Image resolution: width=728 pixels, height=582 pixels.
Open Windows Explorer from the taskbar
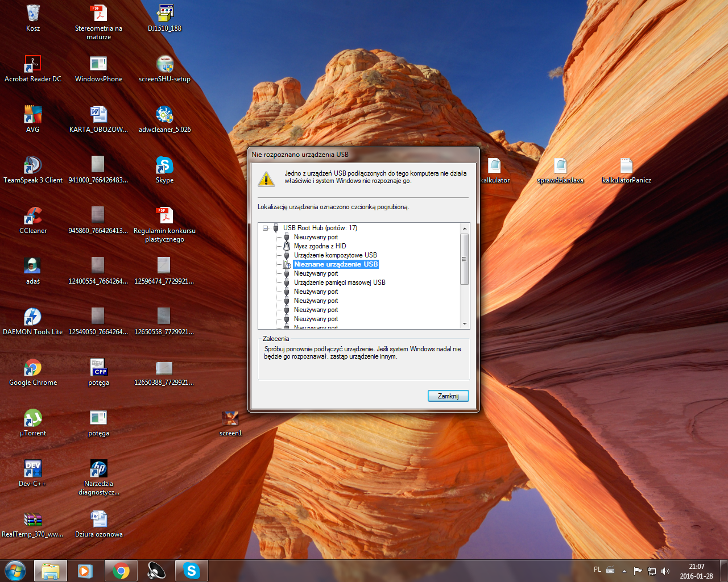point(51,571)
